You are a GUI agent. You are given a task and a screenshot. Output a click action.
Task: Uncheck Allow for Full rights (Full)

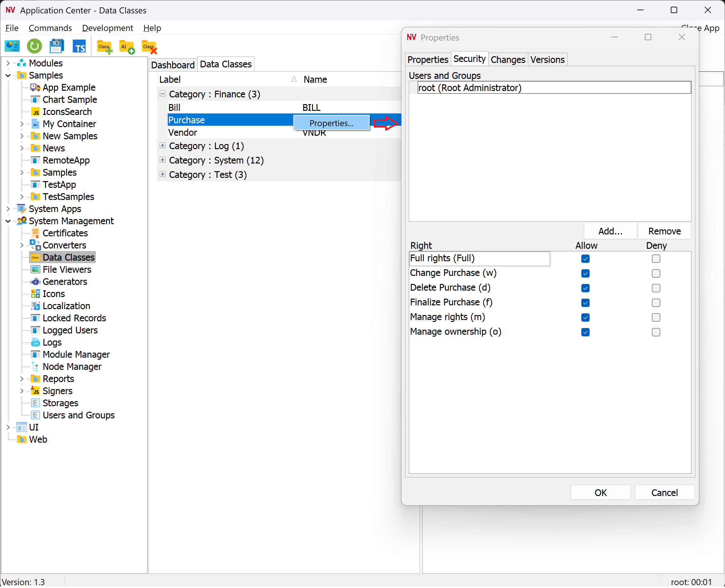click(585, 259)
